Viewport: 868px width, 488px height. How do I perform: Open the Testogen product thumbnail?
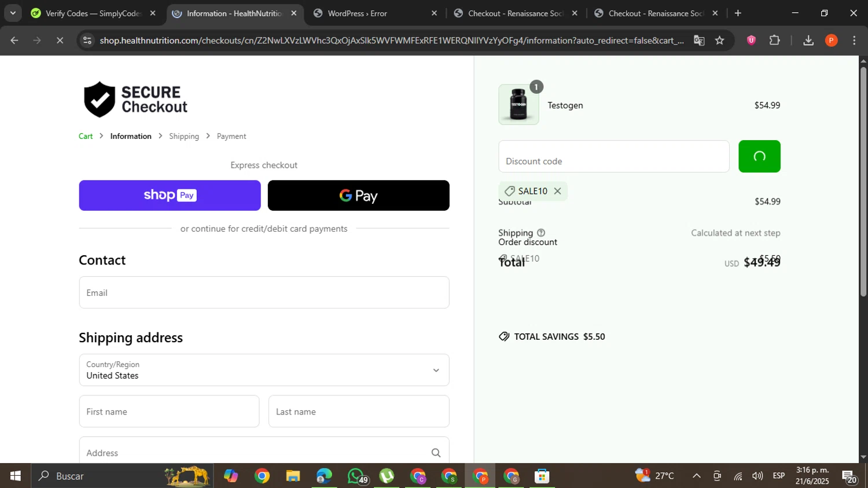coord(518,105)
